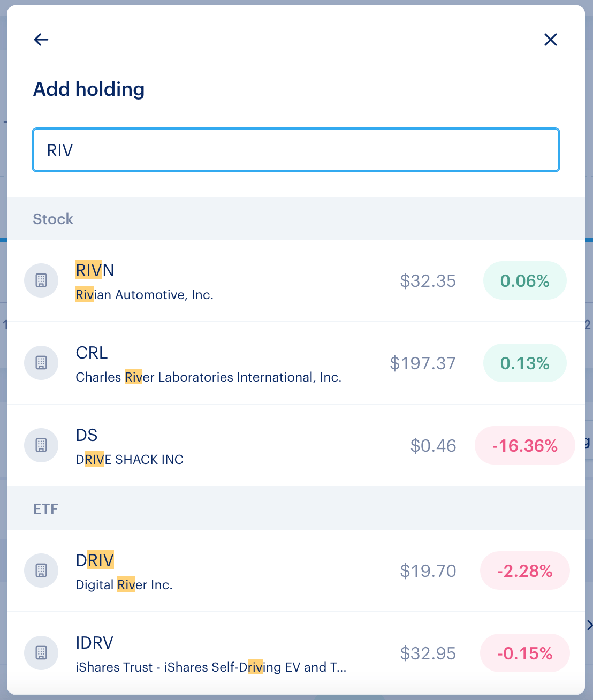Image resolution: width=593 pixels, height=700 pixels.
Task: Click the building icon beside CRL
Action: coord(41,363)
